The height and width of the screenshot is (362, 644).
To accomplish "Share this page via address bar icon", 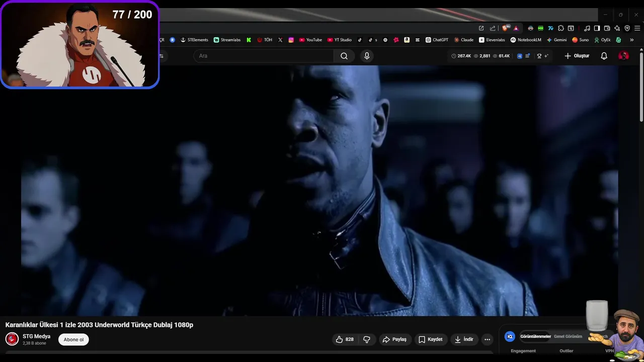I will pyautogui.click(x=492, y=28).
